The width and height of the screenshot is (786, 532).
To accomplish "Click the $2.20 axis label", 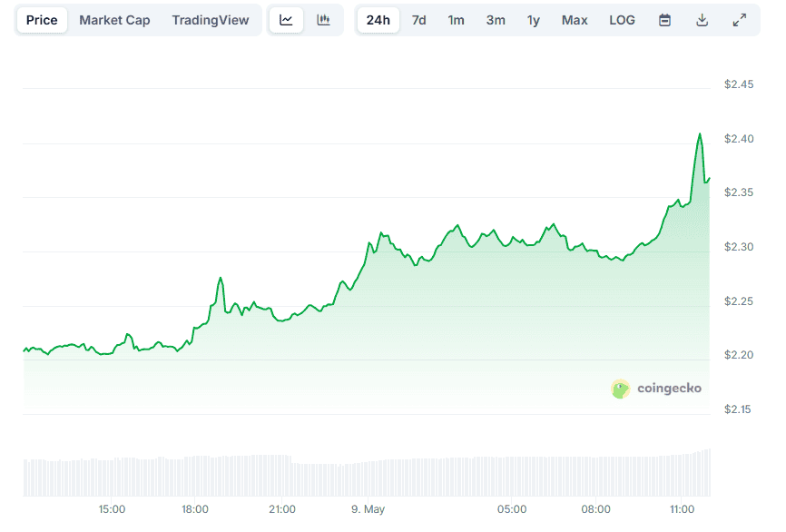I will tap(739, 355).
